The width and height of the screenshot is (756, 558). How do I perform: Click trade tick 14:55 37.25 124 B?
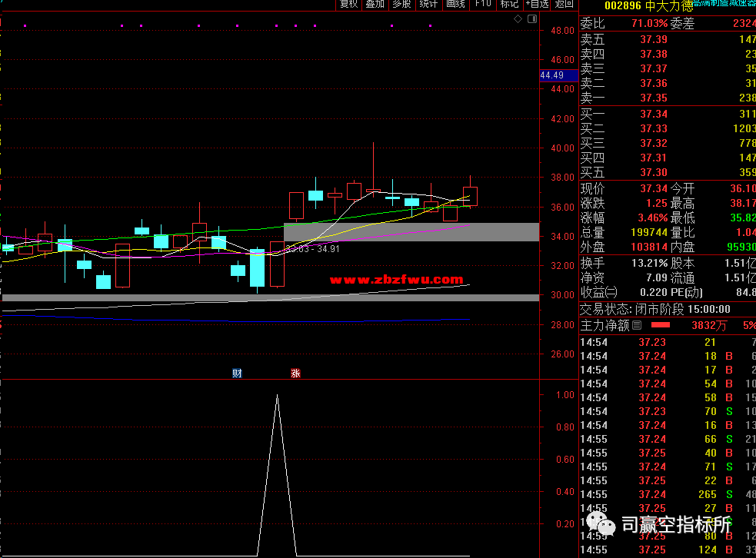click(668, 550)
